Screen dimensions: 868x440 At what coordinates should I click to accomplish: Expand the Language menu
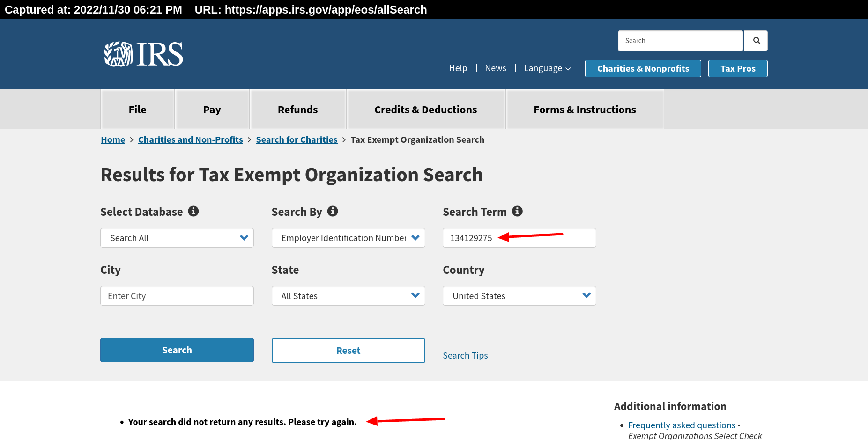coord(547,68)
